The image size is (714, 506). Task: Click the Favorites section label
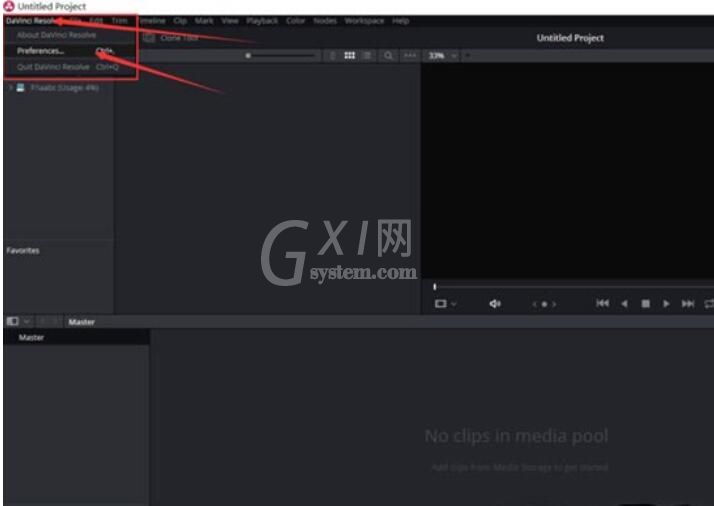23,250
